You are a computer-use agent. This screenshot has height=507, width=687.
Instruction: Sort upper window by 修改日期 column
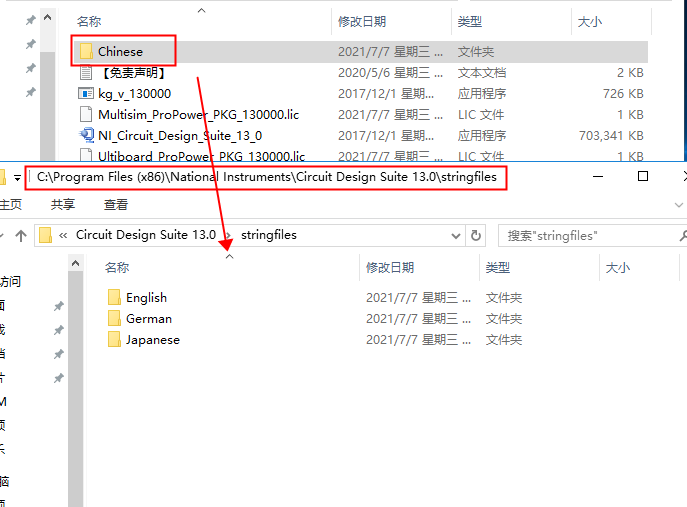[362, 21]
